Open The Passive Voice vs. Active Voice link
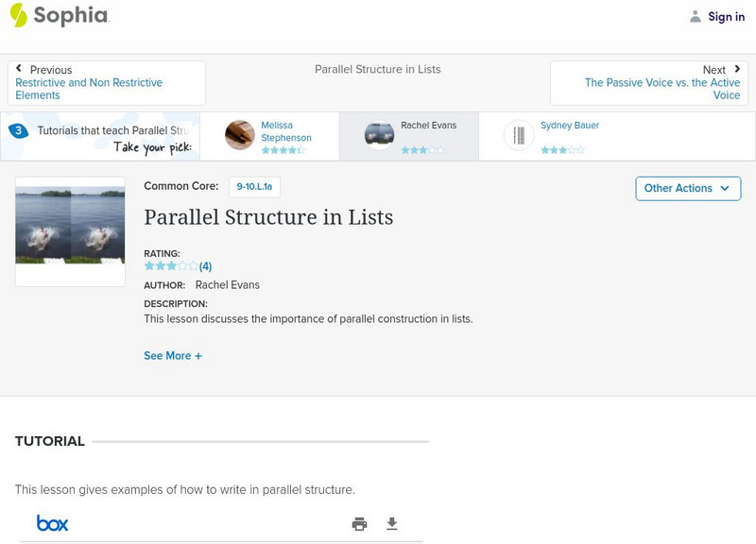The image size is (756, 544). click(x=661, y=89)
